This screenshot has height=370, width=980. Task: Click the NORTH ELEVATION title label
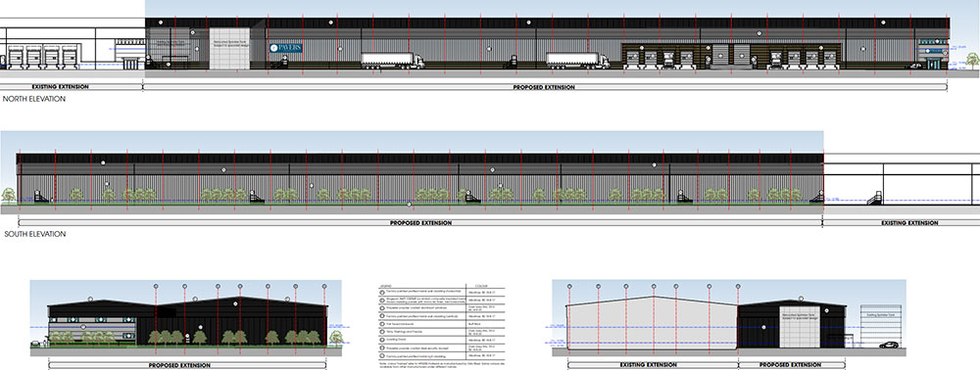click(x=33, y=99)
